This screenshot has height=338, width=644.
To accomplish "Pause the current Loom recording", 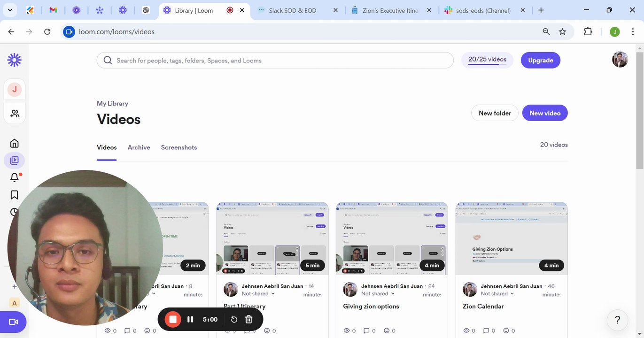I will point(190,319).
